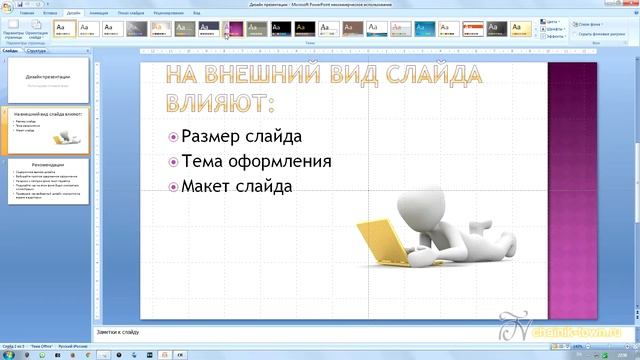
Task: Open the Фон group dialog launcher
Action: (626, 43)
